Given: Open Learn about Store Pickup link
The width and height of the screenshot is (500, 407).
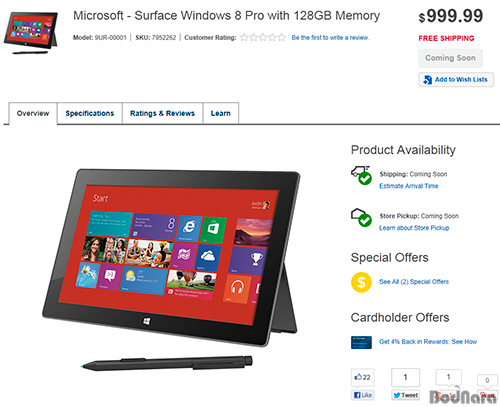Looking at the screenshot, I should (x=414, y=228).
